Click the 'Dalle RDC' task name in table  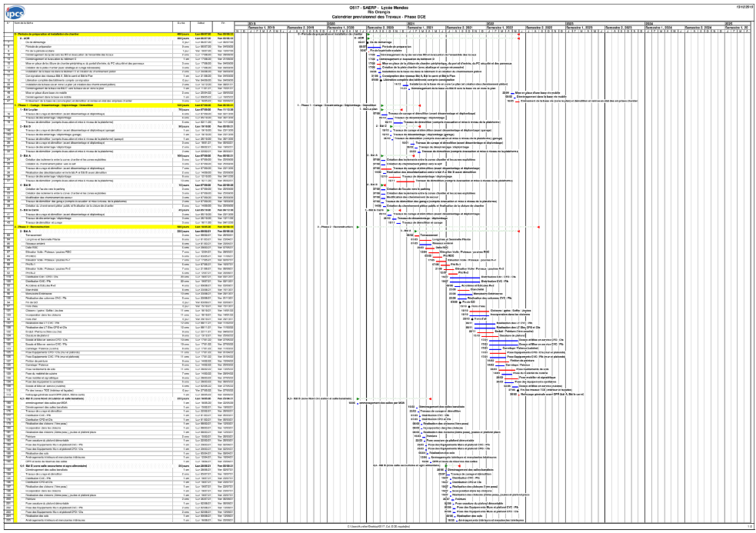[31, 247]
